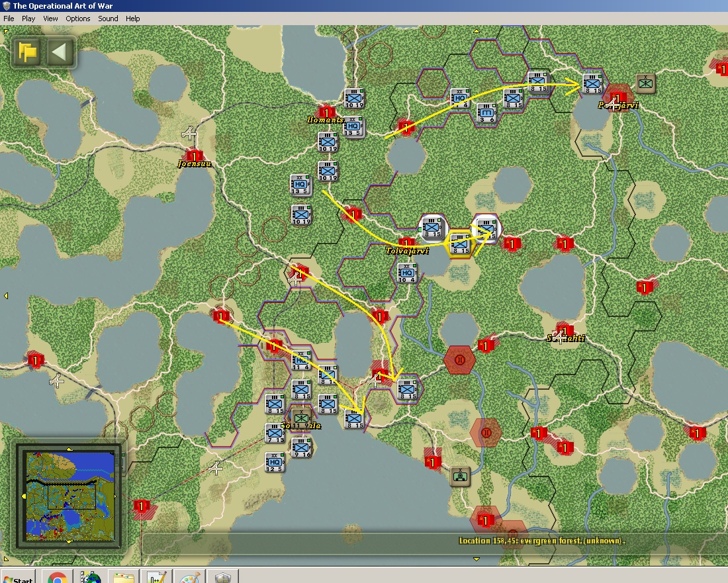
Task: Click the Tolvajarvi objective flag
Action: coord(406,243)
